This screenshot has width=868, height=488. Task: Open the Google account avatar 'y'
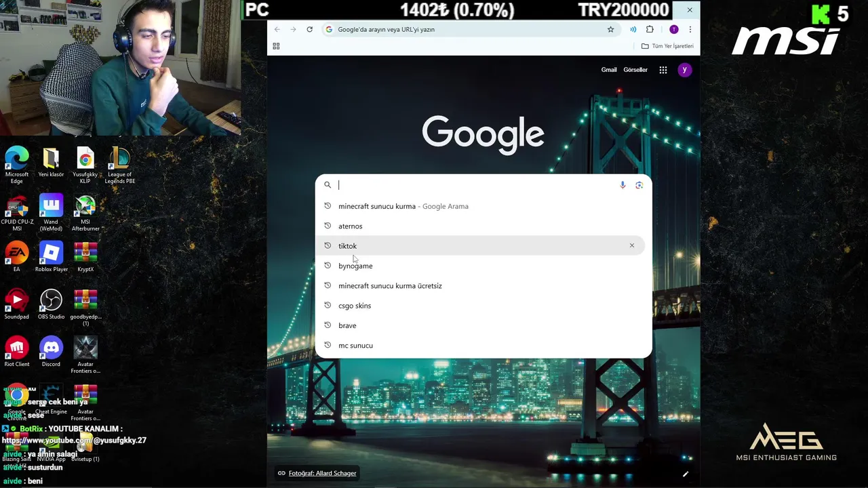coord(684,70)
